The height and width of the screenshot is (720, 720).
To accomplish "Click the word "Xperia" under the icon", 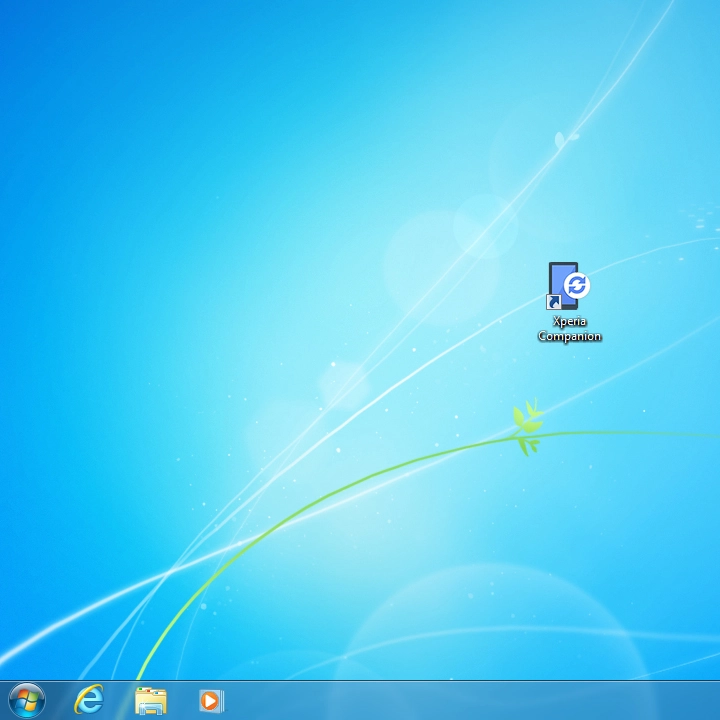I will coord(569,322).
